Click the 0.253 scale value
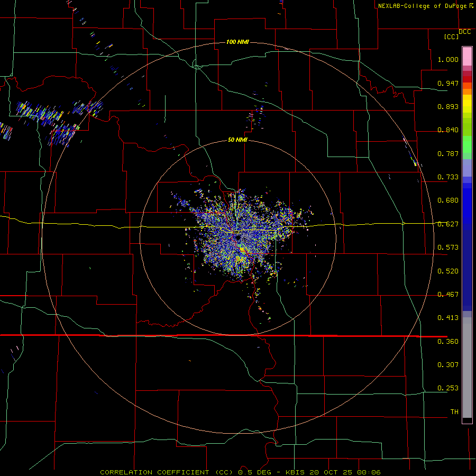Screen dimensions: 476x476 pyautogui.click(x=448, y=388)
